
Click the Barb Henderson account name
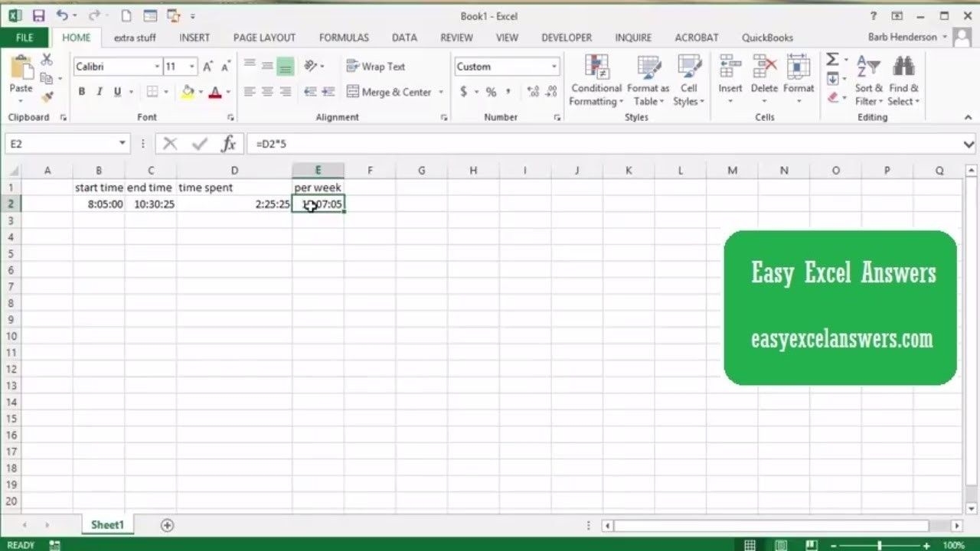[x=902, y=37]
